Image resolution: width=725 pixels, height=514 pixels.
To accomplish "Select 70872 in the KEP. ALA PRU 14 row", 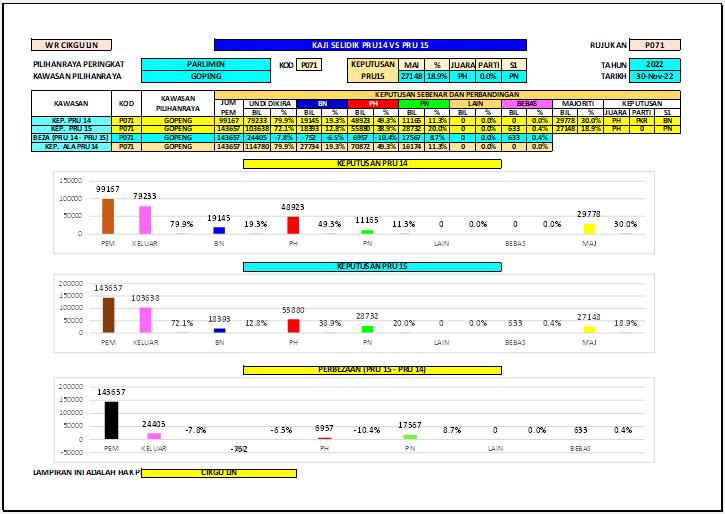I will [360, 147].
